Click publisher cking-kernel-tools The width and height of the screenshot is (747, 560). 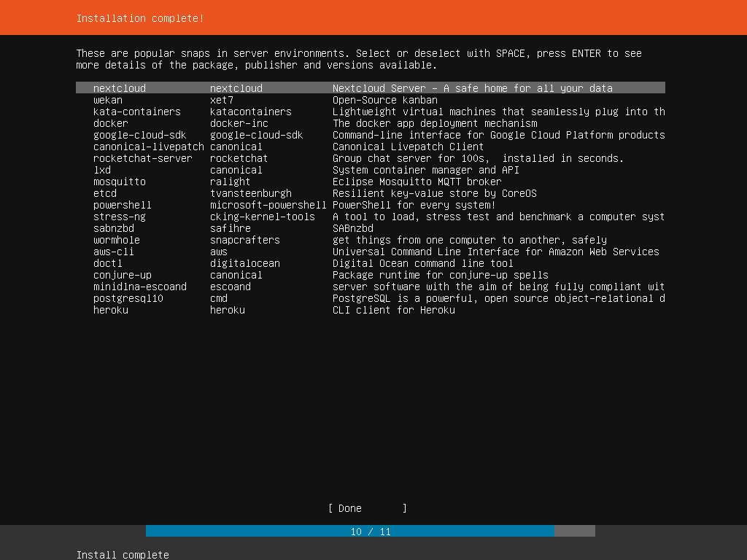point(263,217)
